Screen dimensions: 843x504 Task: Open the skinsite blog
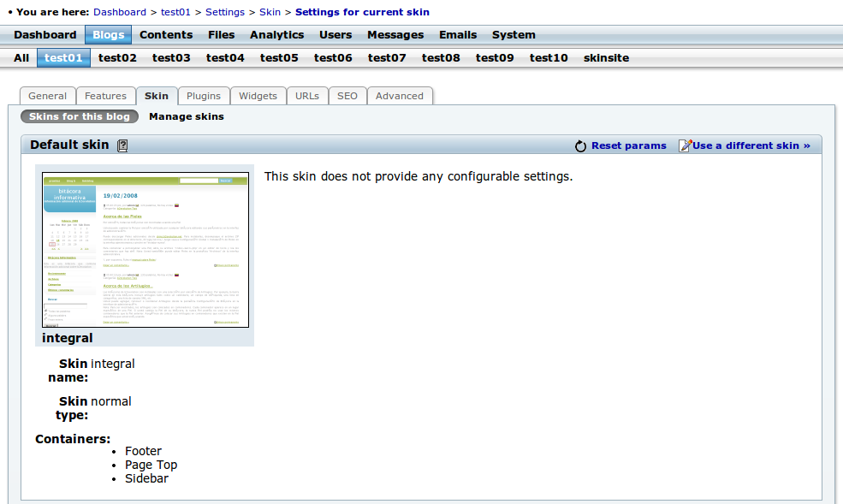tap(607, 58)
